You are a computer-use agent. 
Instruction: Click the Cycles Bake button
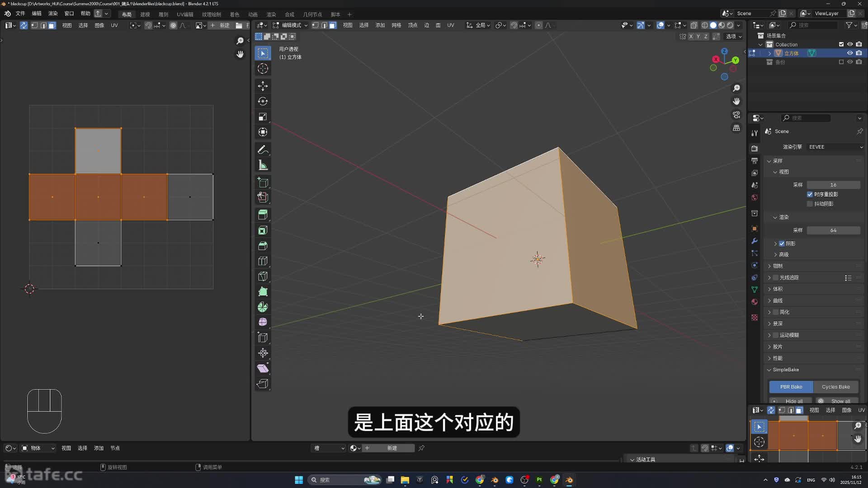click(x=835, y=387)
